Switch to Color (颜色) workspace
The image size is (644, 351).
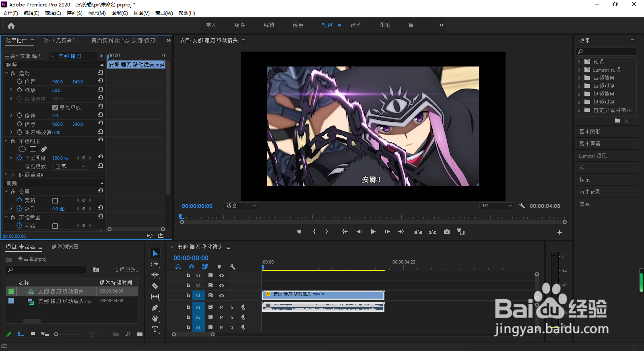coord(298,25)
